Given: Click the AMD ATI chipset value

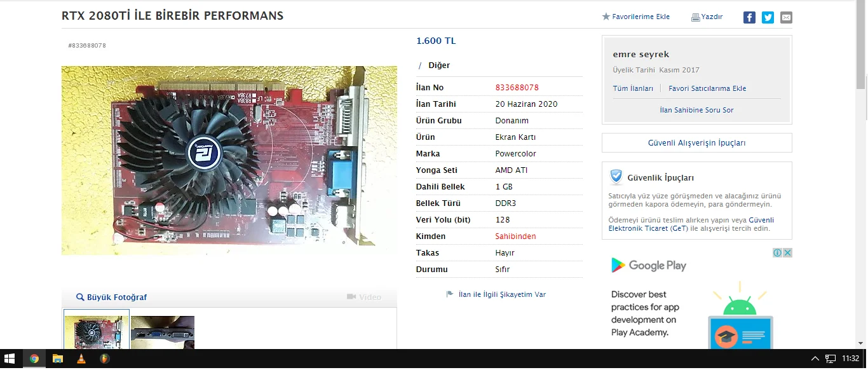Looking at the screenshot, I should pyautogui.click(x=512, y=170).
